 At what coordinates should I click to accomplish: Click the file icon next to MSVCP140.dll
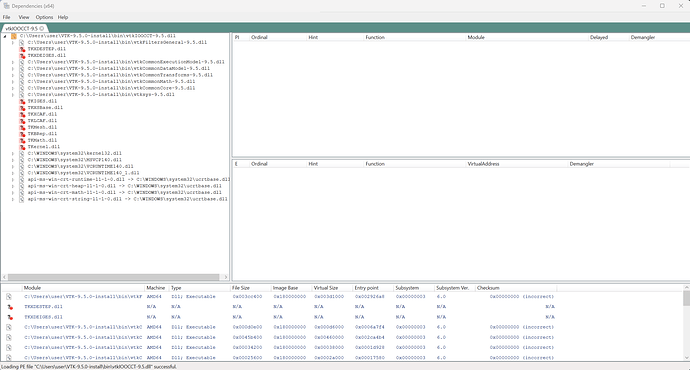click(22, 160)
